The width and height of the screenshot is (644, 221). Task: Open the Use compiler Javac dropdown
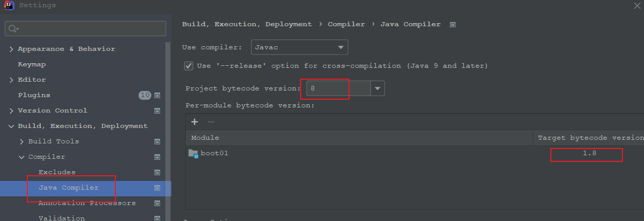[300, 47]
